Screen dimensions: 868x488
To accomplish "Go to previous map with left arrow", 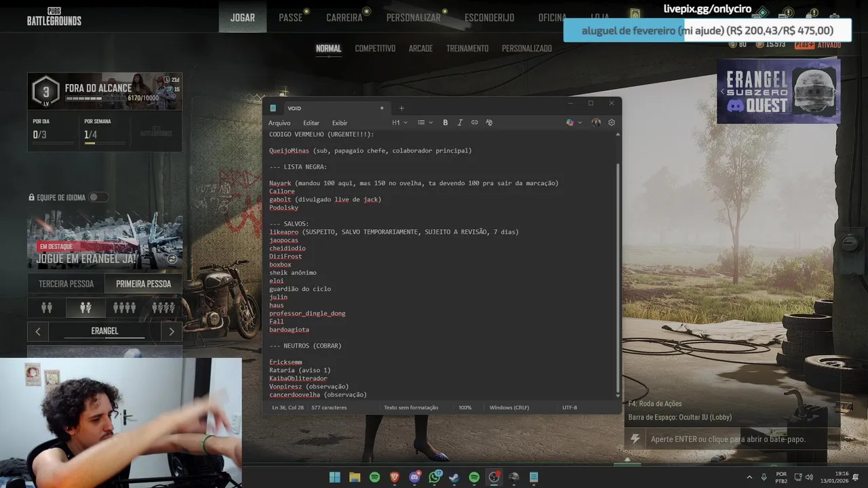I will [38, 331].
